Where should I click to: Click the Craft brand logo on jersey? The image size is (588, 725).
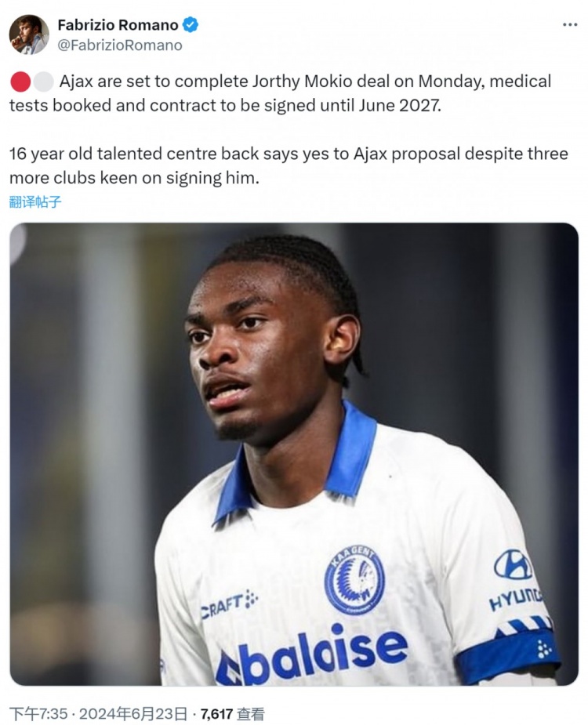pos(229,604)
